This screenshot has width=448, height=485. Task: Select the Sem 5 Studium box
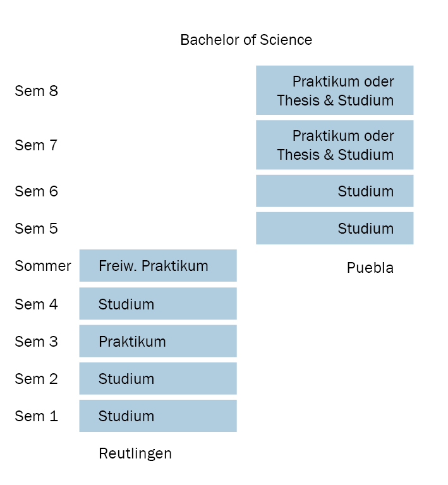point(334,228)
